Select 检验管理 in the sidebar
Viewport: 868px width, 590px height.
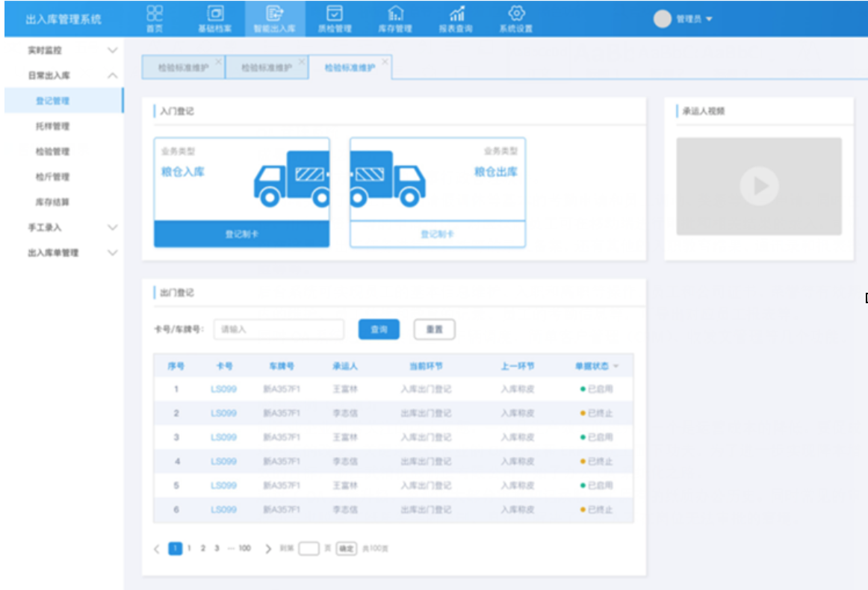(x=52, y=152)
